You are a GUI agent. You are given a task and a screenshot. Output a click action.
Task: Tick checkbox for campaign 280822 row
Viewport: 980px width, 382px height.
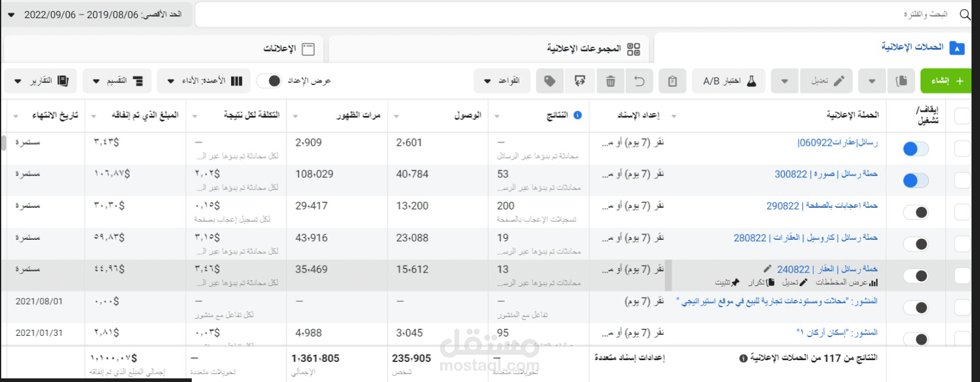963,244
